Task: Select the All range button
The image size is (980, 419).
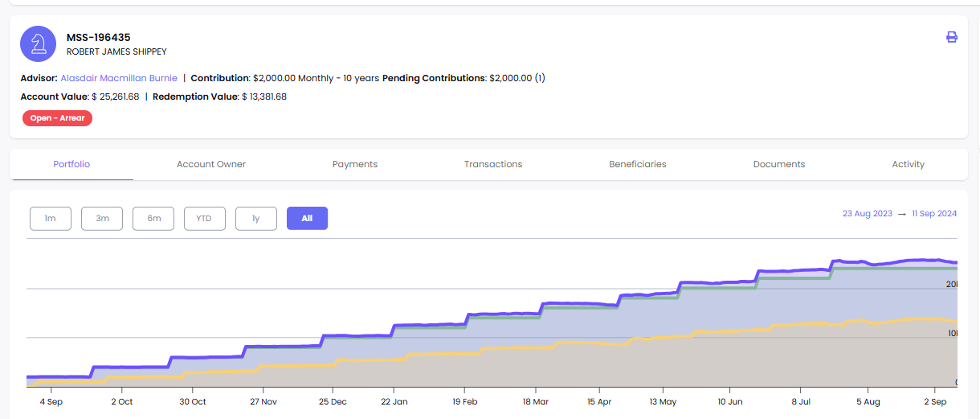Action: (x=307, y=218)
